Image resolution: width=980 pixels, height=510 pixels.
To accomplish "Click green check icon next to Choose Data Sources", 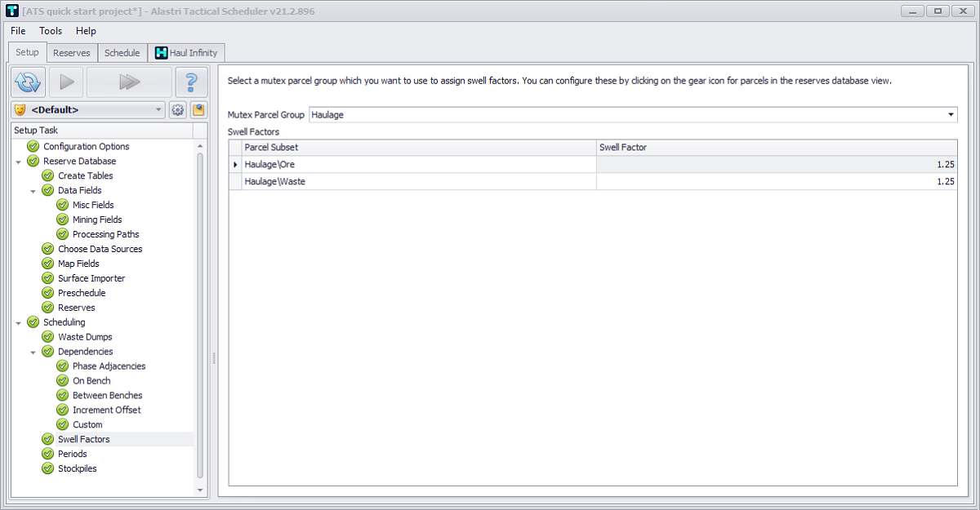I will (x=48, y=250).
